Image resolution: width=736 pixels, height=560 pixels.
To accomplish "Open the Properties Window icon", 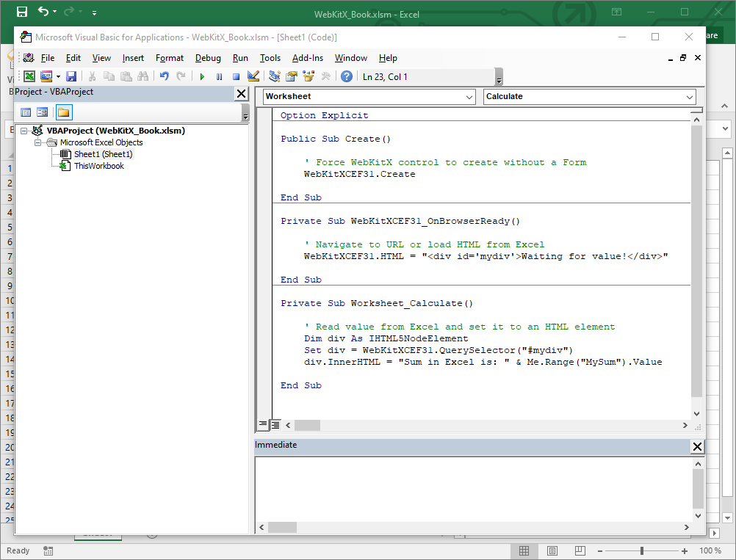I will point(292,76).
